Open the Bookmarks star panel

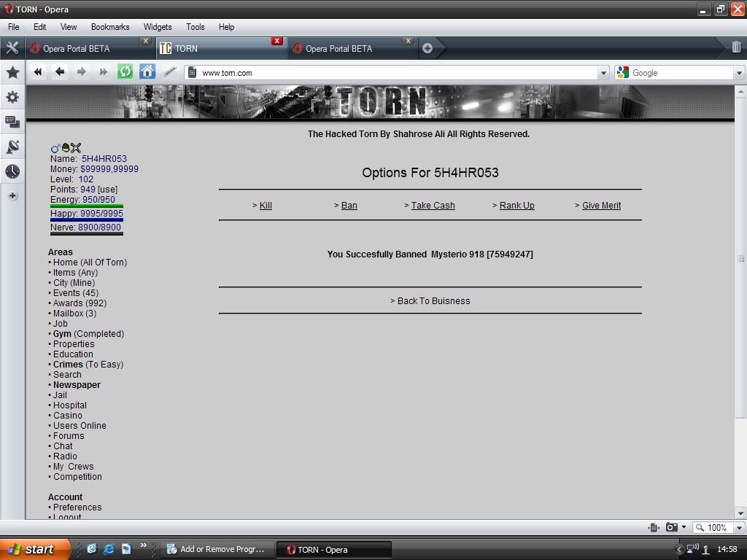[12, 72]
